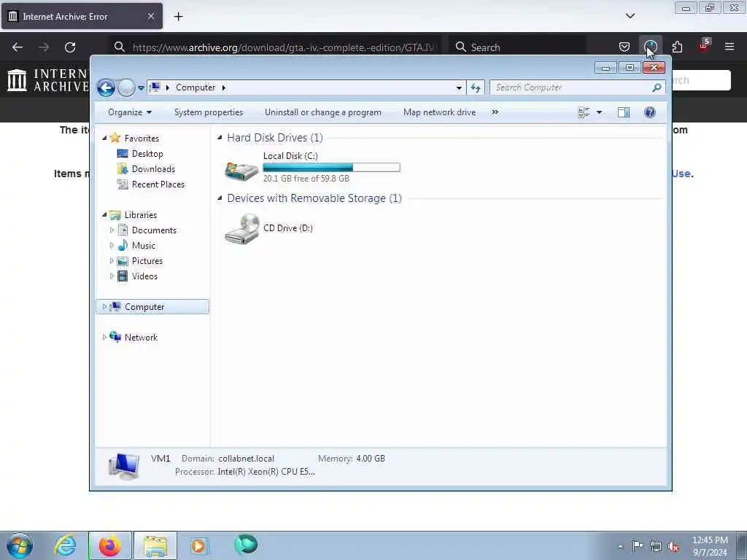Open Explorer help icon
This screenshot has height=560, width=747.
[x=650, y=112]
